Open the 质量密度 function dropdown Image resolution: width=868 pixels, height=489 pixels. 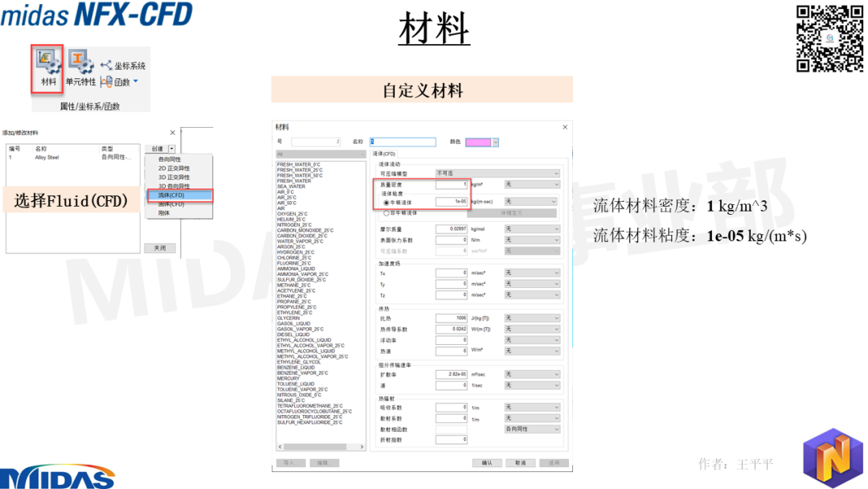[532, 184]
